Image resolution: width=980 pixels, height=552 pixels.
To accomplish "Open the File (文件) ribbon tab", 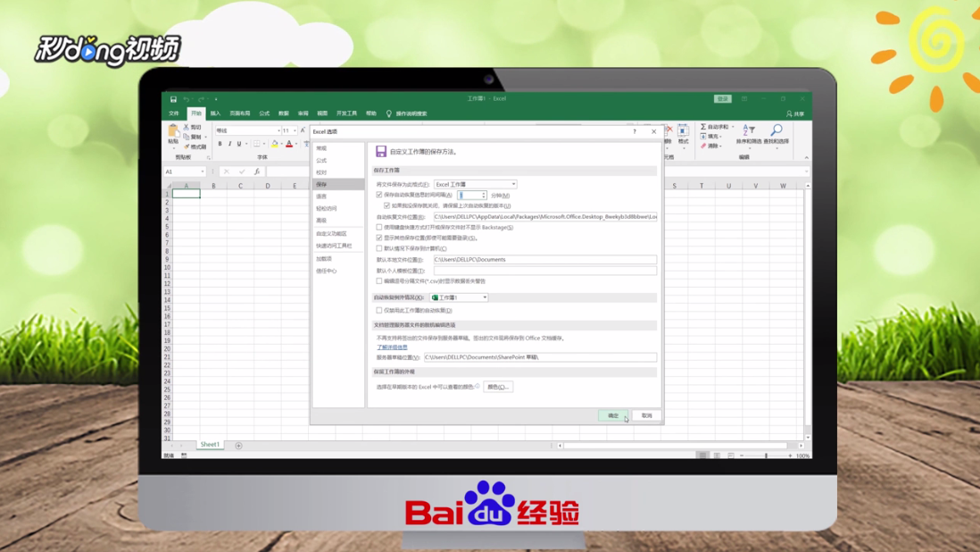I will [174, 113].
